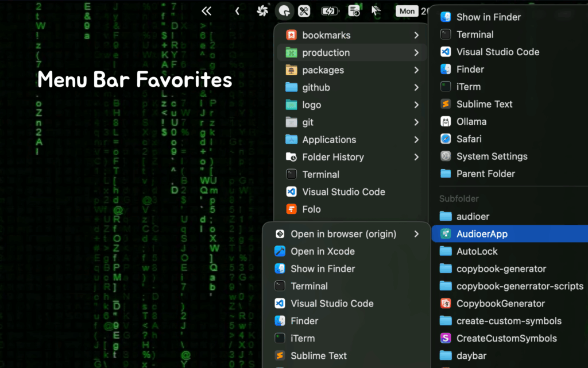Click the screwdriver-wrench menu bar icon

click(x=304, y=11)
